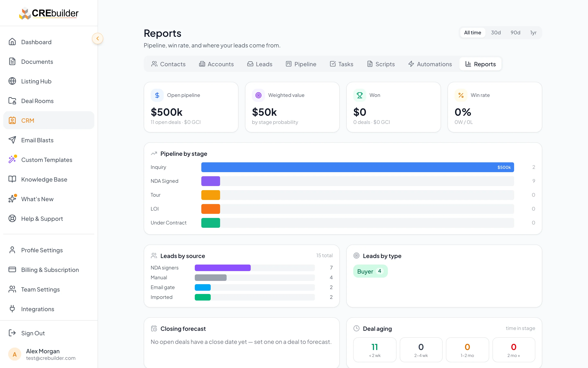Click the Buyer lead type chip

click(x=370, y=271)
